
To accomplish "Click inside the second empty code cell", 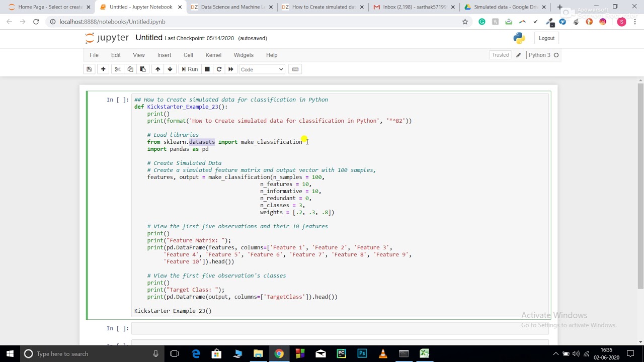I will (340, 328).
